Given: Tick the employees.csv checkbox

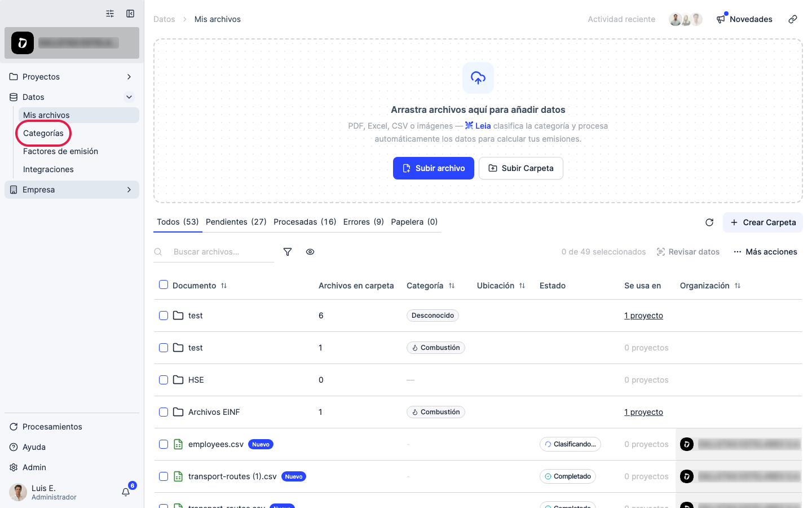Looking at the screenshot, I should coord(164,444).
